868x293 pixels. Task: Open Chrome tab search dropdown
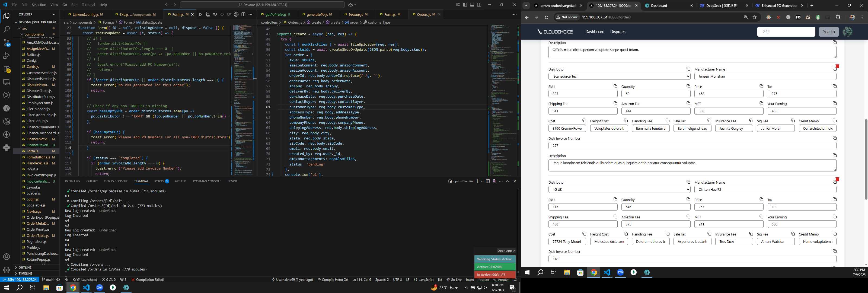pyautogui.click(x=526, y=5)
